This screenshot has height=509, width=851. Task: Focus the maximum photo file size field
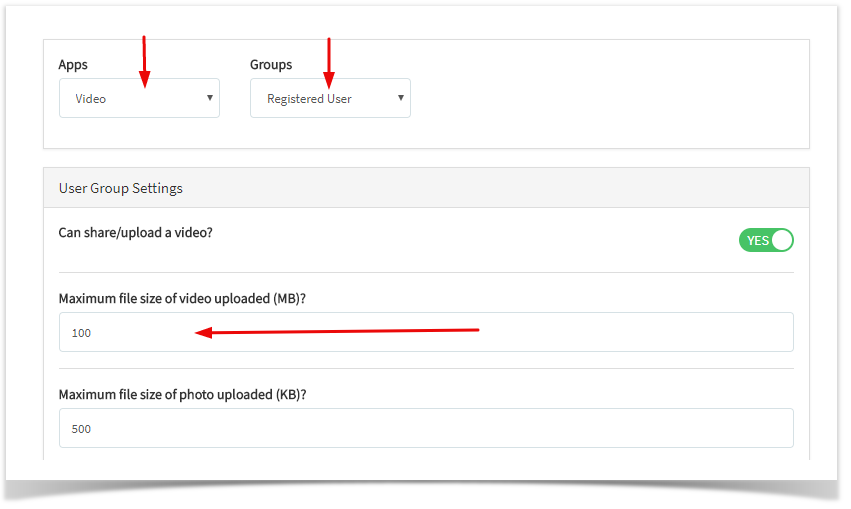coord(426,428)
